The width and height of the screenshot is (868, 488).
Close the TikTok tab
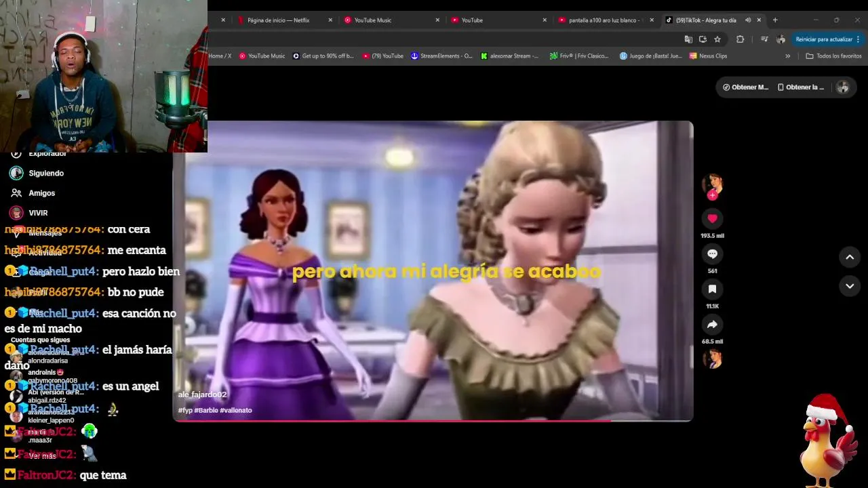coord(759,20)
